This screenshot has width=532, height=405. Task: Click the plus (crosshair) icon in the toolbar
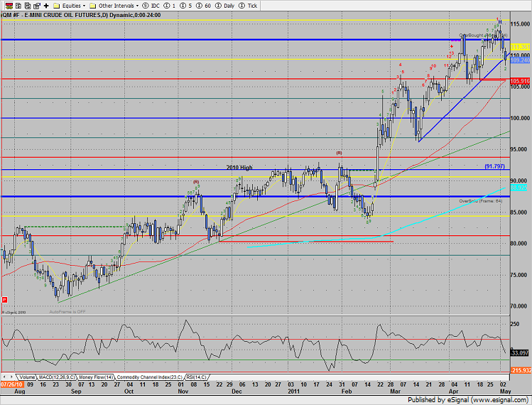tap(46, 6)
